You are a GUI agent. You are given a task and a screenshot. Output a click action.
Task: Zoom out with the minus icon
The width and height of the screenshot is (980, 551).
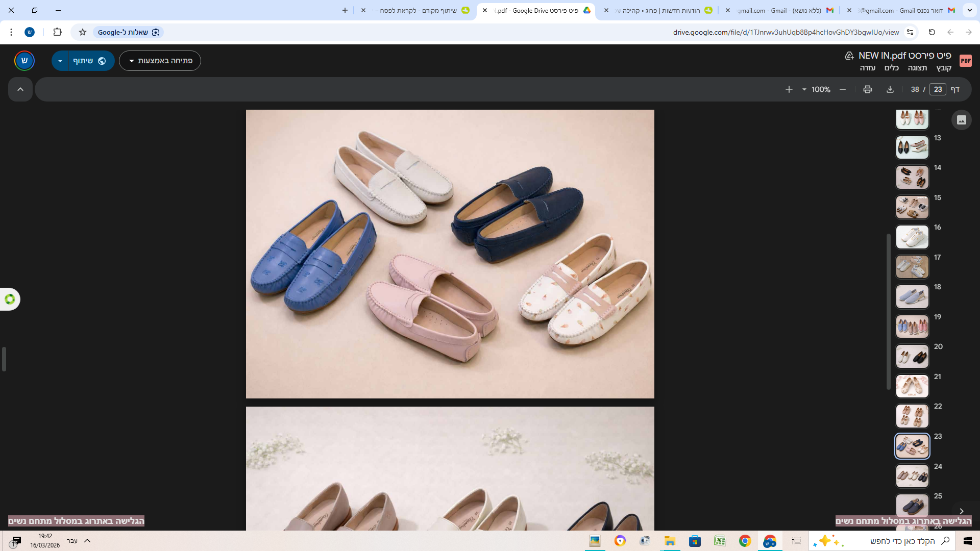pyautogui.click(x=843, y=89)
